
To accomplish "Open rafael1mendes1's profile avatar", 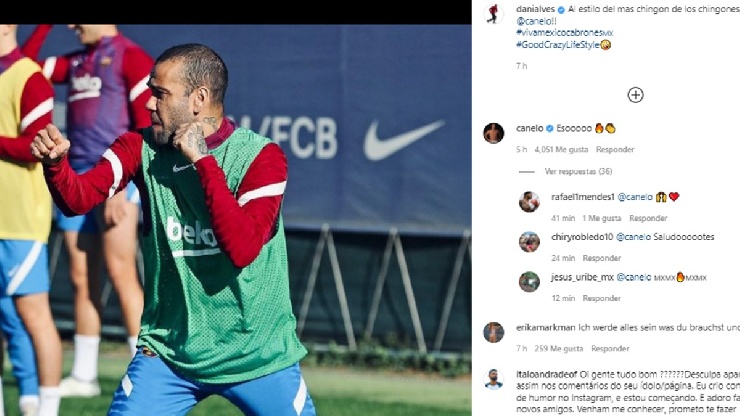I will coord(529,202).
